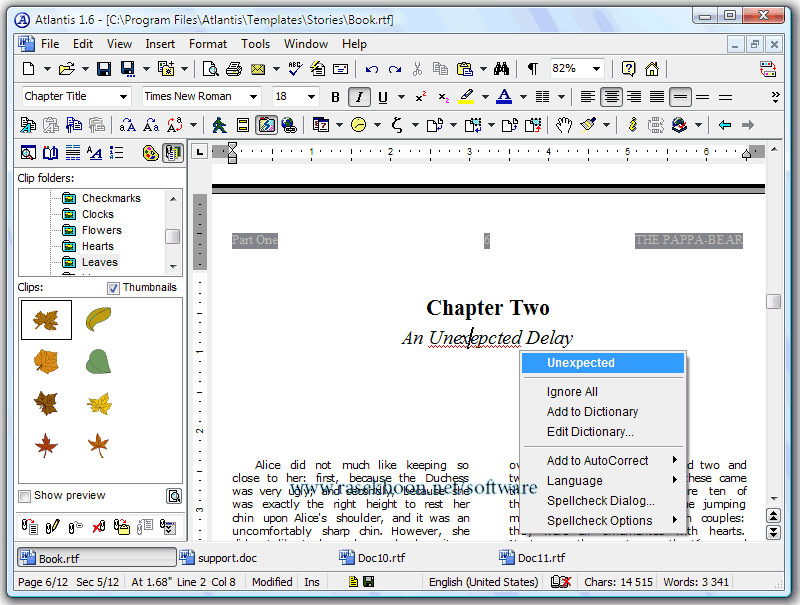The image size is (800, 605).
Task: Switch to the support.doc document tab
Action: pyautogui.click(x=218, y=558)
